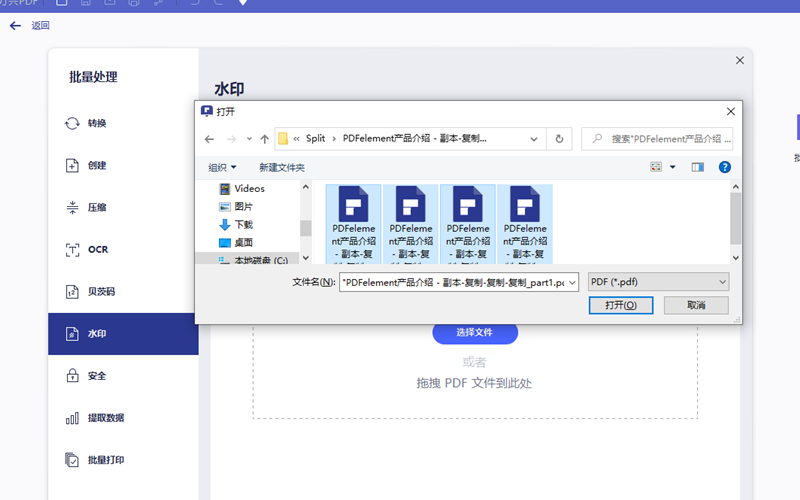Click the Split breadcrumb folder
800x500 pixels.
(315, 138)
